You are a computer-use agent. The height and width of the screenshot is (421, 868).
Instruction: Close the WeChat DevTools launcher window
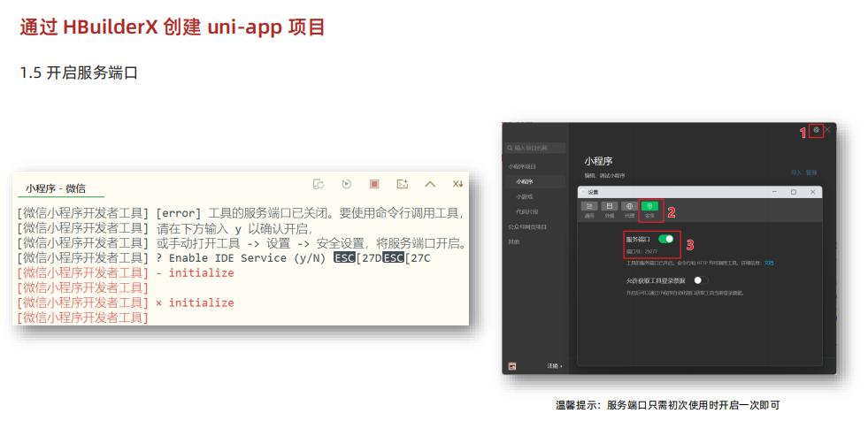827,130
